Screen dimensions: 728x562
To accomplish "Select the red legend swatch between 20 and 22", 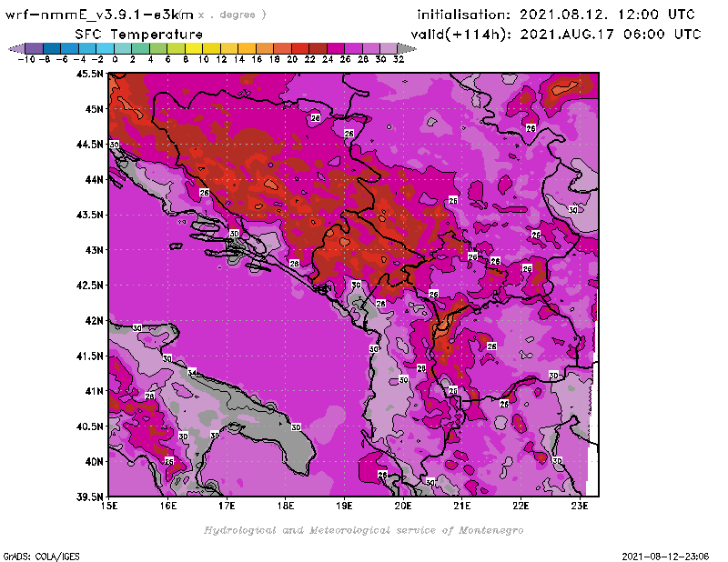I will (300, 48).
